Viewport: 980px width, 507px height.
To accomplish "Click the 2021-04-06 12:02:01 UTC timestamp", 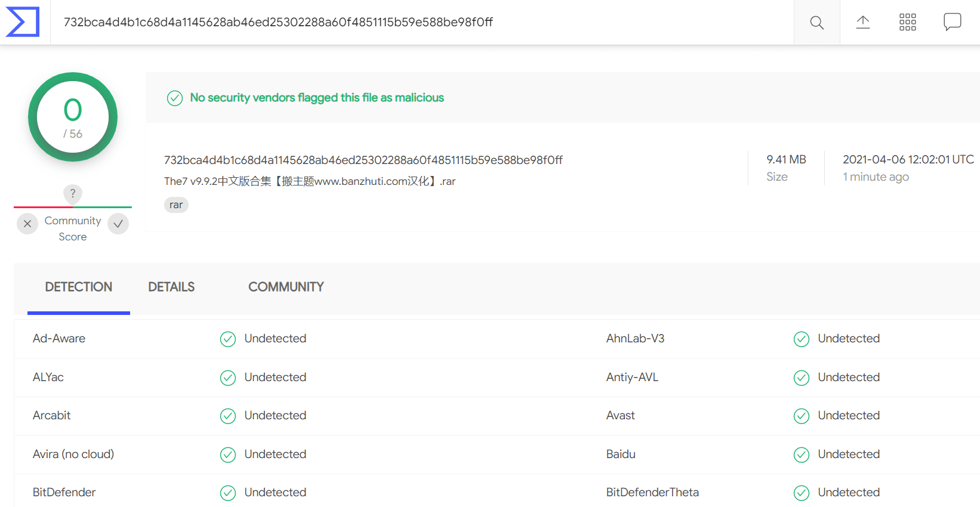I will click(x=908, y=159).
